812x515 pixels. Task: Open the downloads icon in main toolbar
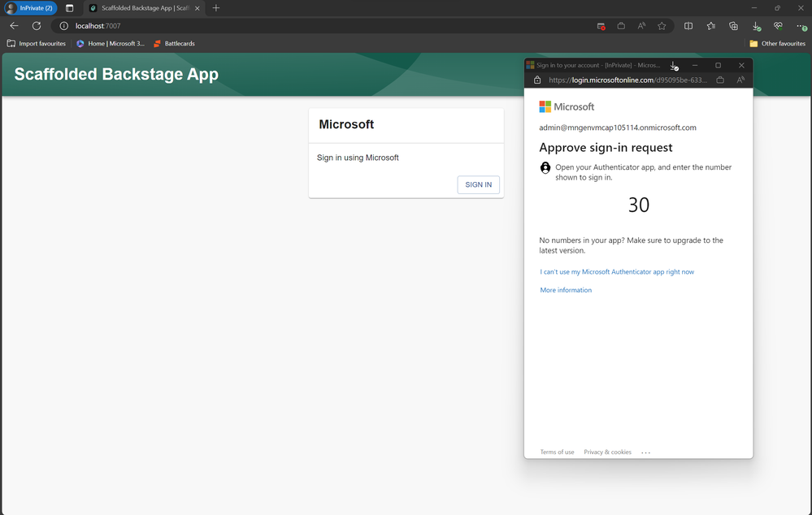[756, 26]
